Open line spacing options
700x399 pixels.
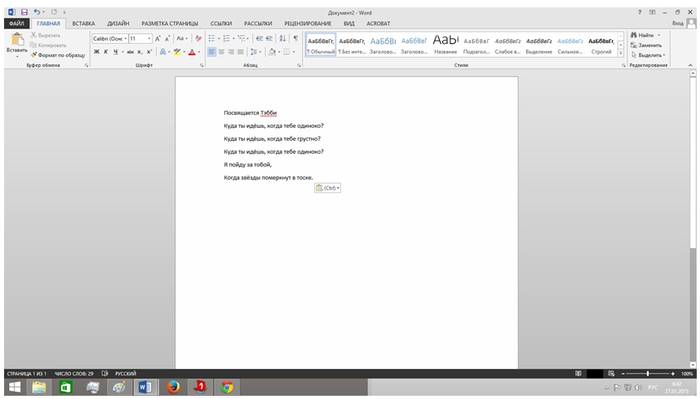click(x=255, y=52)
